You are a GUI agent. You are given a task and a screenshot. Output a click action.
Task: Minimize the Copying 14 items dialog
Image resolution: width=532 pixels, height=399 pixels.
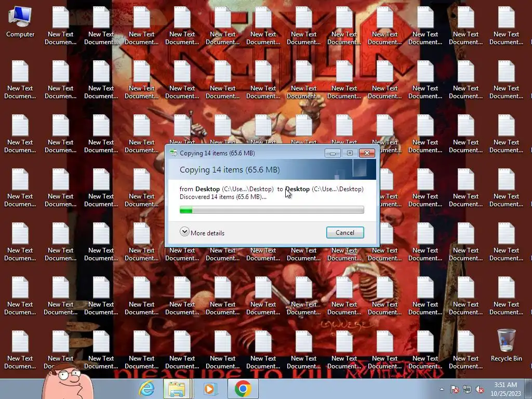[332, 153]
